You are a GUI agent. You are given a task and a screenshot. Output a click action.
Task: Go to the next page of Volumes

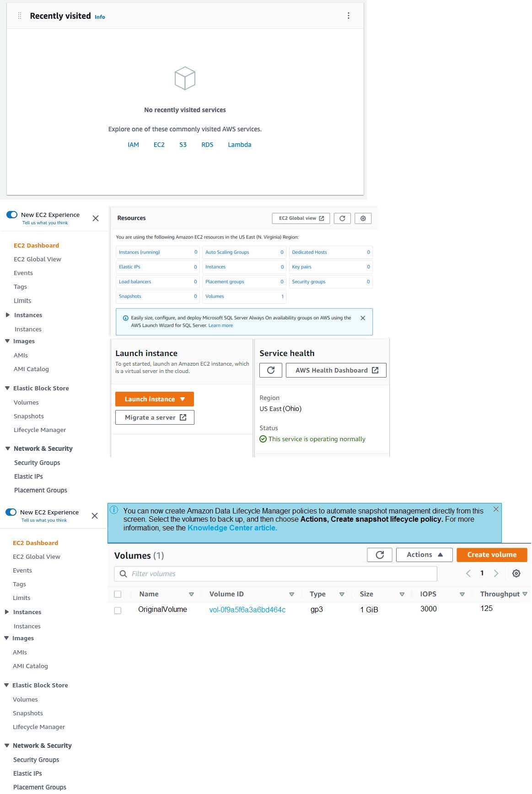pyautogui.click(x=496, y=573)
